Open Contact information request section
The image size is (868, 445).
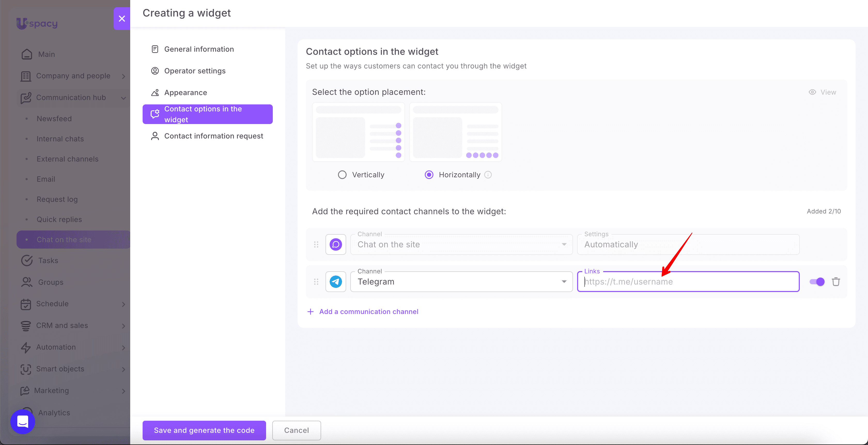207,136
